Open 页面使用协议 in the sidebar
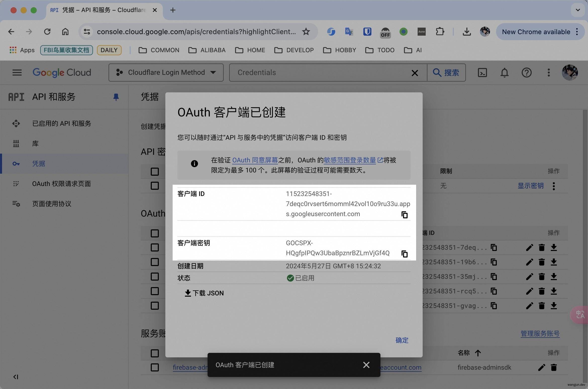 click(52, 204)
